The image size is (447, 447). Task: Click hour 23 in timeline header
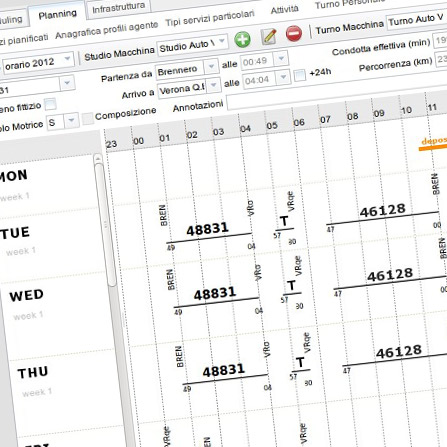click(111, 144)
